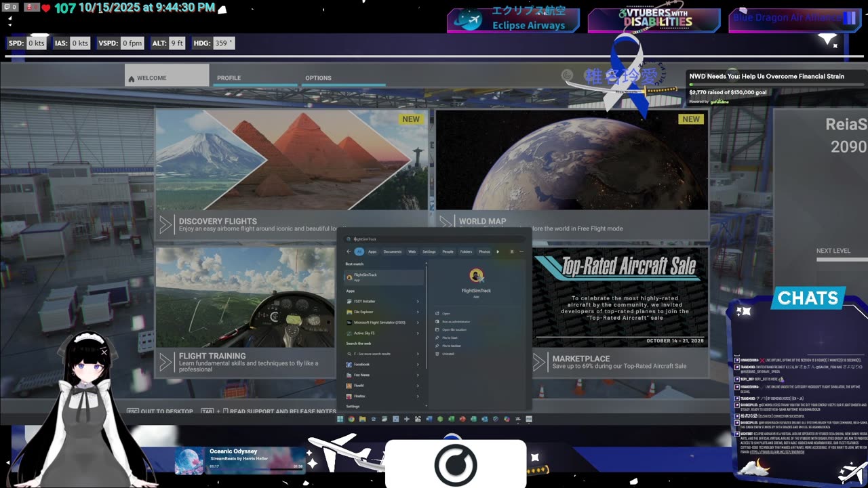Open the airplane app on taskbar
Screen dimensions: 868x488
407,419
